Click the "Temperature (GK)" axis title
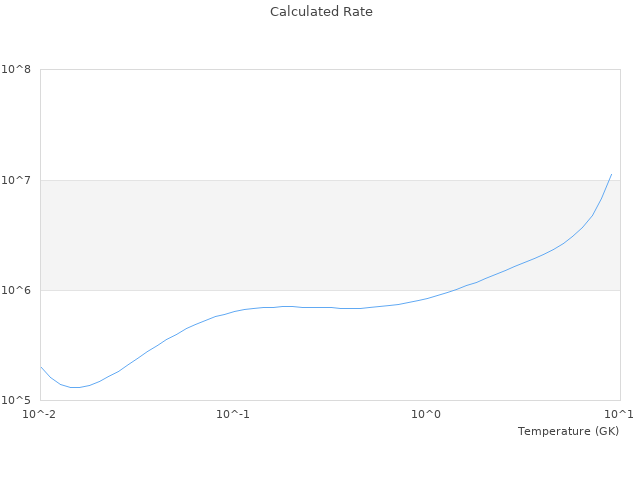640x480 pixels. tap(568, 431)
